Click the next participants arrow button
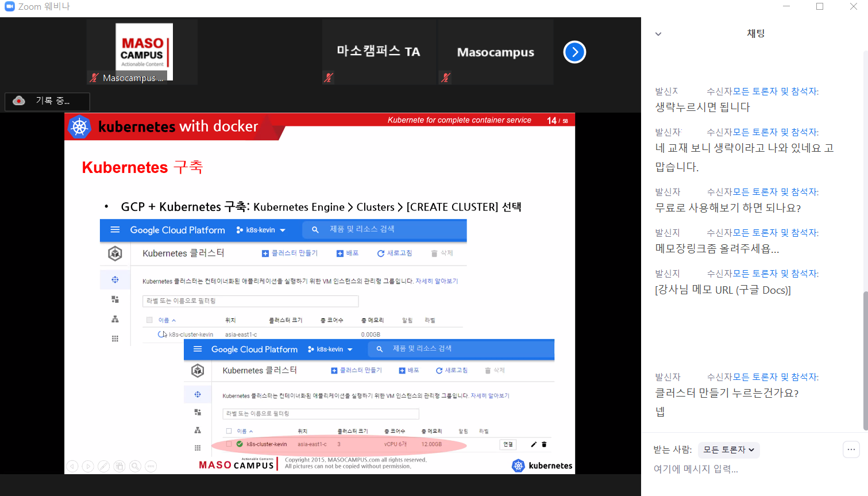The image size is (868, 496). pos(574,52)
